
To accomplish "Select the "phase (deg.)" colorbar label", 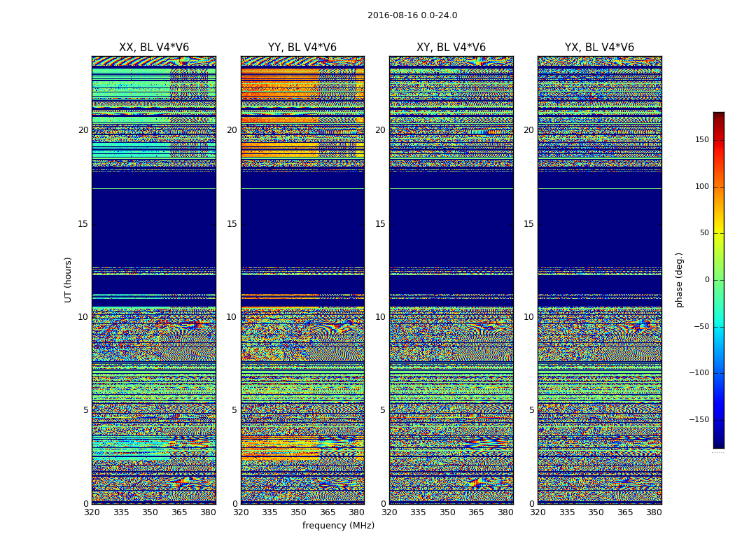I will click(x=679, y=279).
